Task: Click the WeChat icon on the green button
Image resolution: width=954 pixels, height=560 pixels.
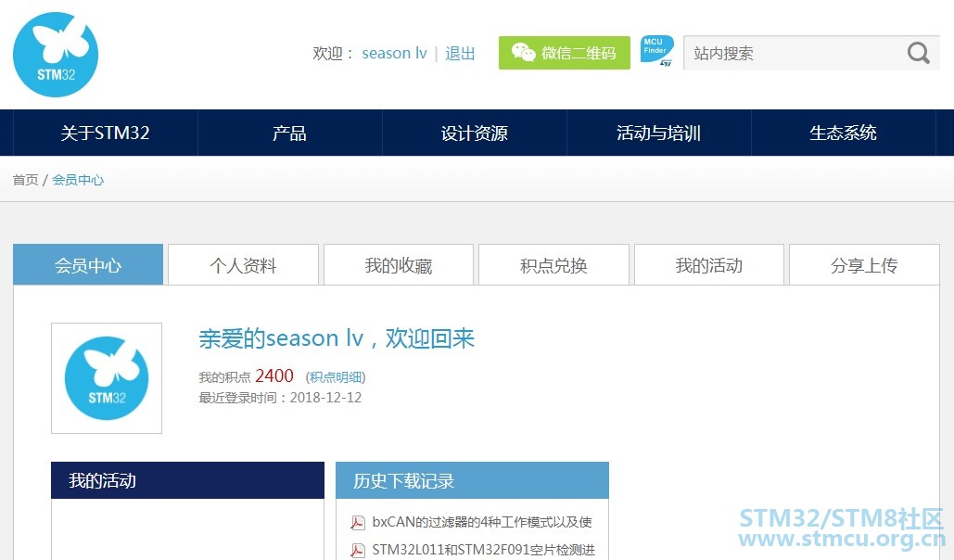Action: tap(523, 52)
